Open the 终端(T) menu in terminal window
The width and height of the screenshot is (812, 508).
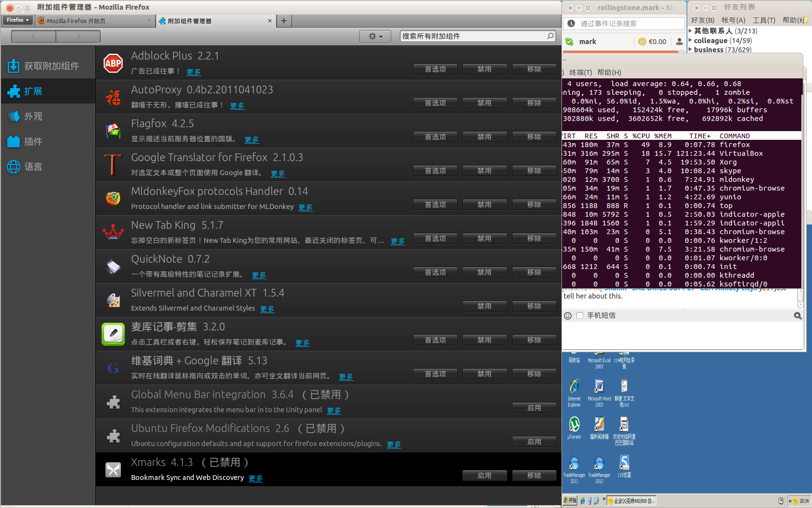580,72
